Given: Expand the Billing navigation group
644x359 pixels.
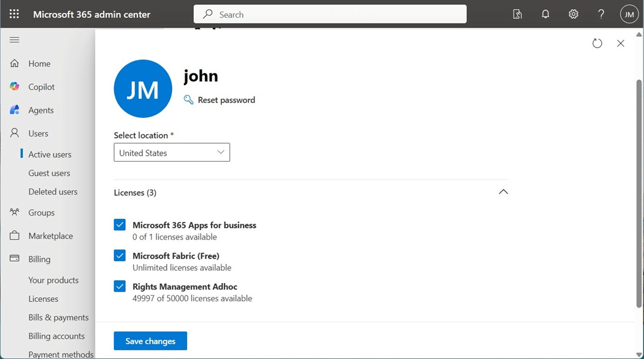Looking at the screenshot, I should coord(39,259).
